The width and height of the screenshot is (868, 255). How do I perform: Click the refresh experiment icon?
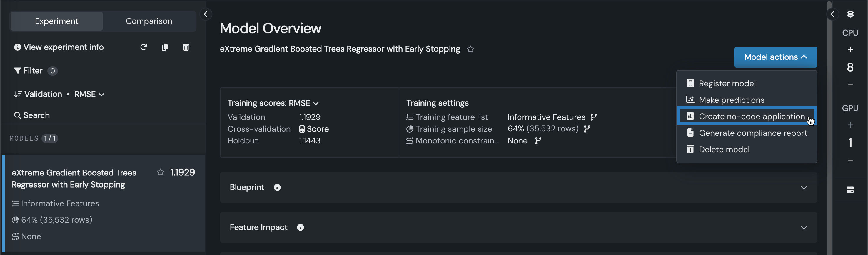[143, 47]
